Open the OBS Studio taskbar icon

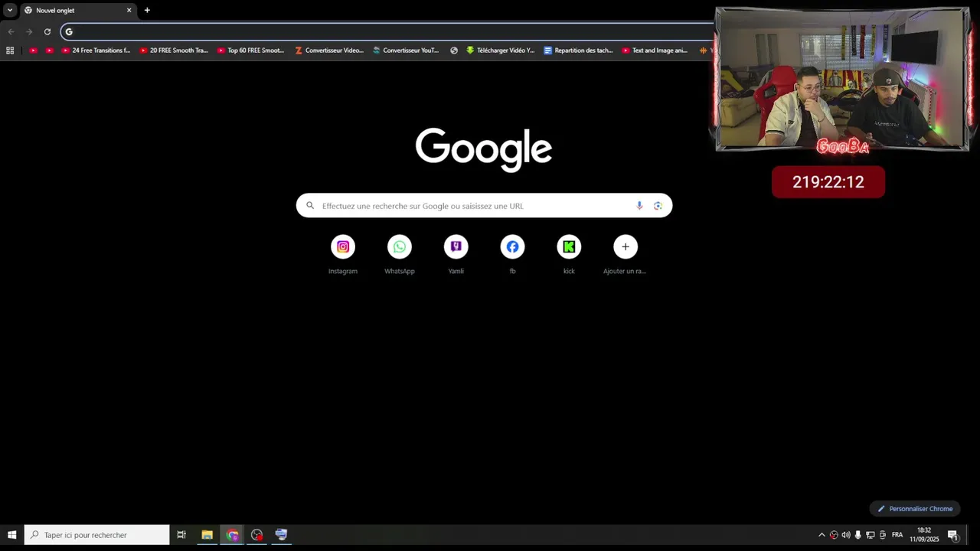click(256, 535)
